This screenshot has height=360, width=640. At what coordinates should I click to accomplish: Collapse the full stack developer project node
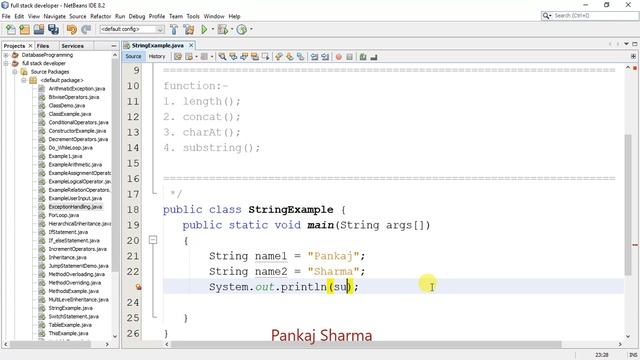[x=6, y=63]
